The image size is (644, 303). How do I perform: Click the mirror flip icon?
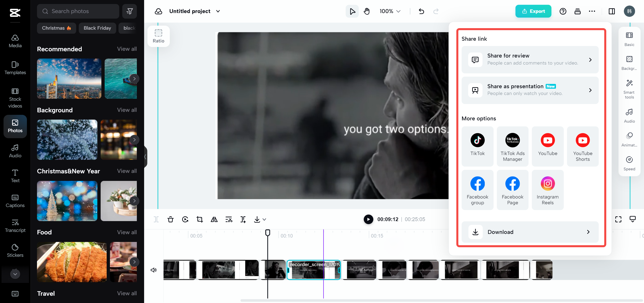[214, 219]
